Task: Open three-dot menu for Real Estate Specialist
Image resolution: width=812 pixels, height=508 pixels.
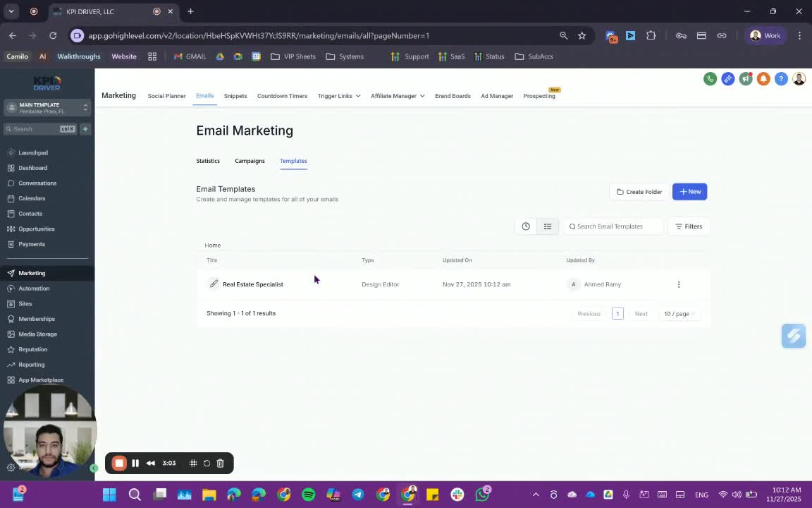Action: [678, 284]
